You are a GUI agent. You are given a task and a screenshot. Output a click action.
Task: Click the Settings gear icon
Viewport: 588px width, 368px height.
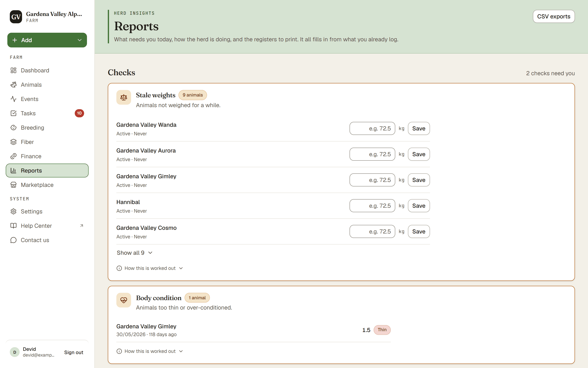(x=13, y=212)
